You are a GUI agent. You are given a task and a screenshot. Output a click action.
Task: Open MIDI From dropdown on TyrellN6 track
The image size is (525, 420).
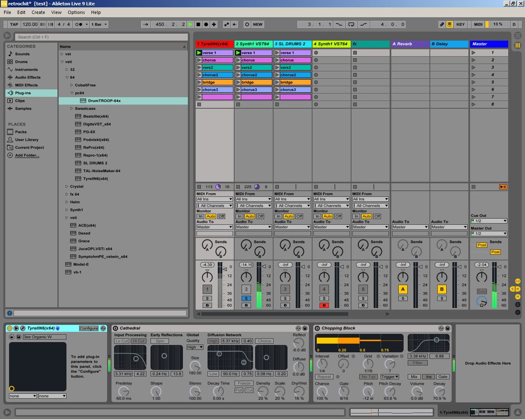point(214,199)
